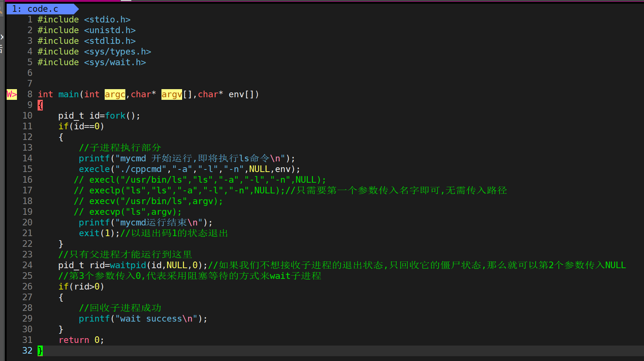Click line number 24 in gutter
This screenshot has height=361, width=644.
(x=27, y=265)
